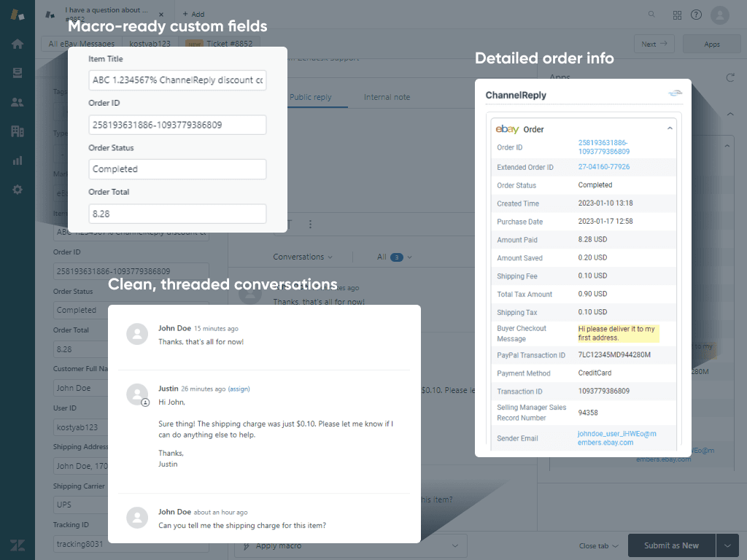Image resolution: width=747 pixels, height=560 pixels.
Task: Collapse the eBay Order section chevron
Action: (x=670, y=128)
